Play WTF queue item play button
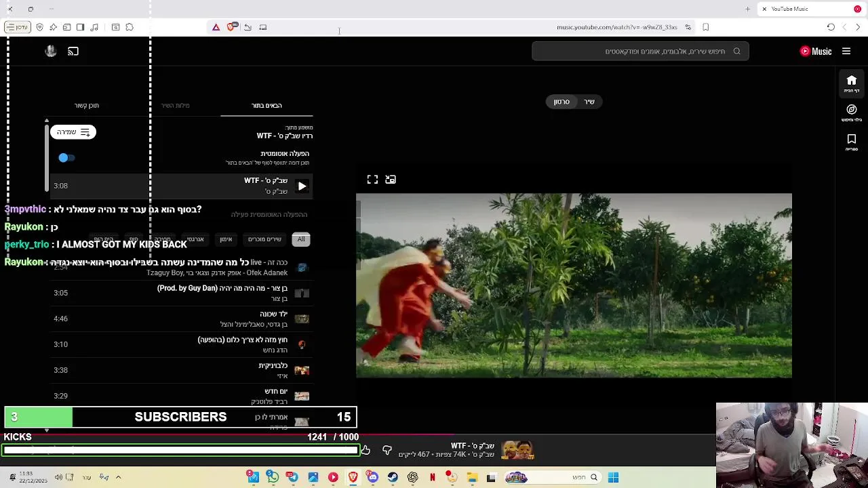 pos(302,186)
